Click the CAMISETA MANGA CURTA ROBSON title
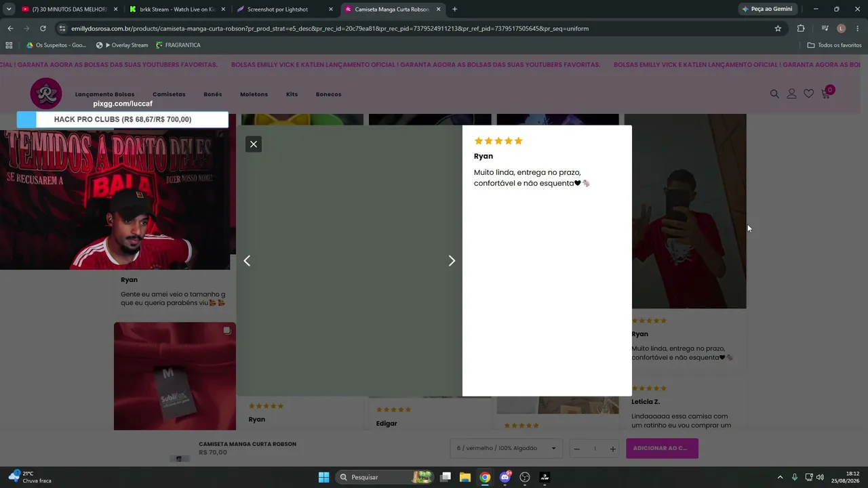The height and width of the screenshot is (488, 868). [x=248, y=444]
